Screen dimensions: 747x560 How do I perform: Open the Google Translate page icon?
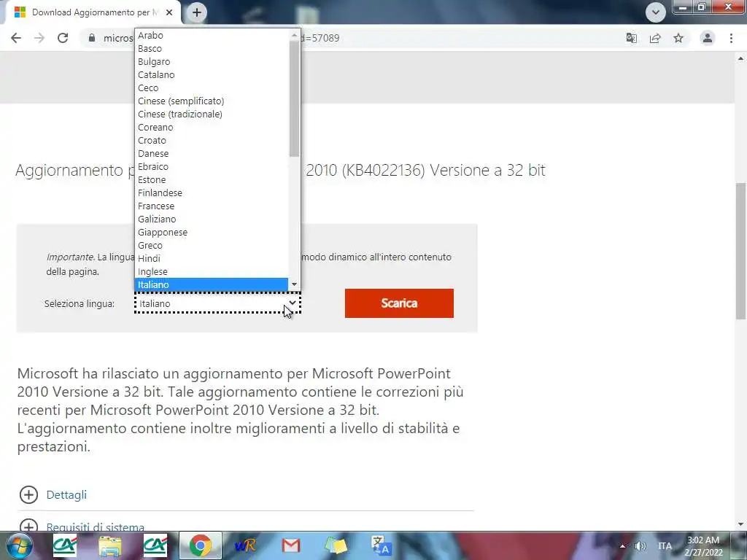coord(631,38)
